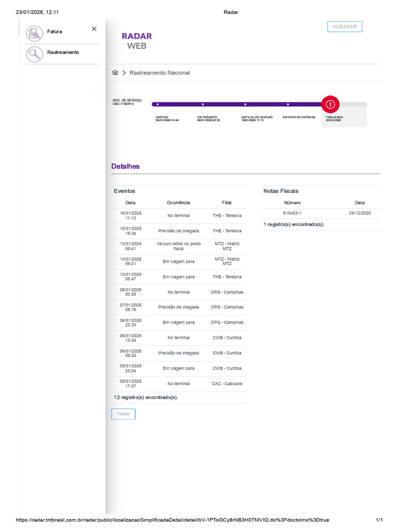Click '1 registro(s) encontrado(s).' text
The image size is (399, 532).
294,224
